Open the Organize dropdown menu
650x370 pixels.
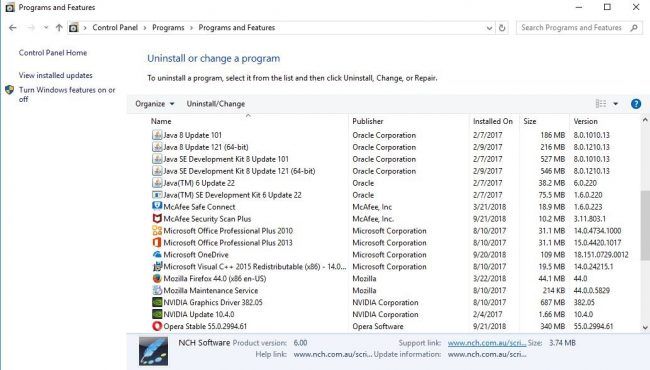point(155,104)
